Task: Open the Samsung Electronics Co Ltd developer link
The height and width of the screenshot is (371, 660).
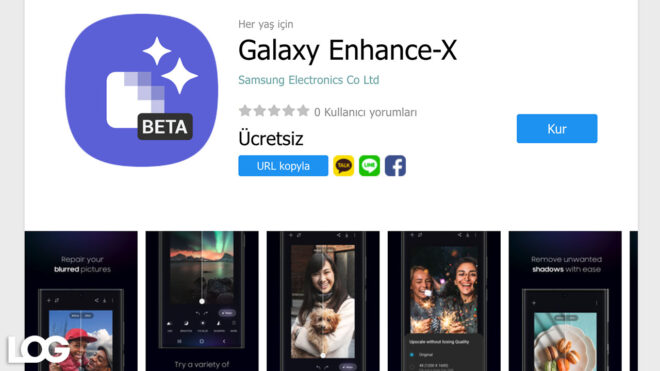Action: [309, 80]
